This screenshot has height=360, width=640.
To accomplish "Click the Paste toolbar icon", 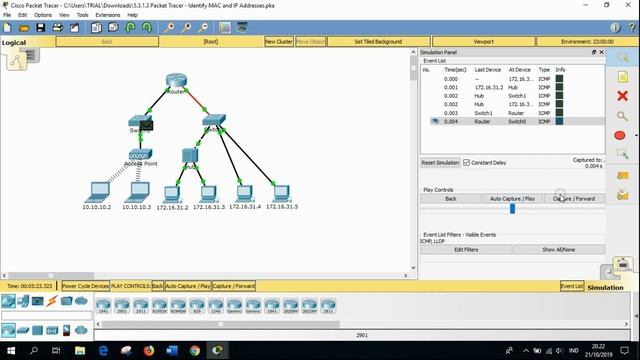I will click(113, 28).
